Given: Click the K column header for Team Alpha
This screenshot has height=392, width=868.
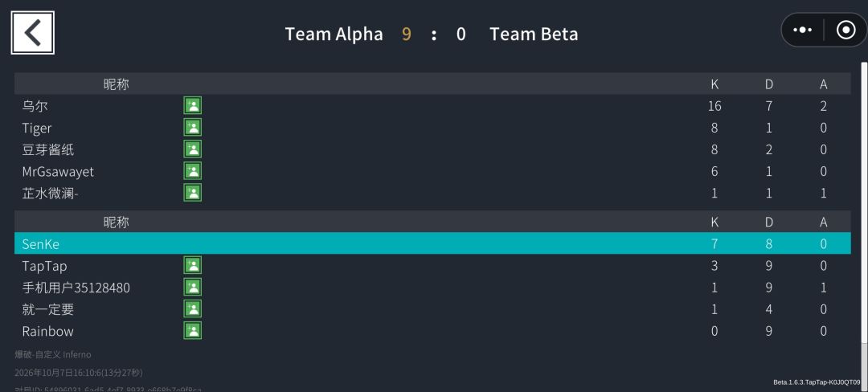Looking at the screenshot, I should pos(714,84).
